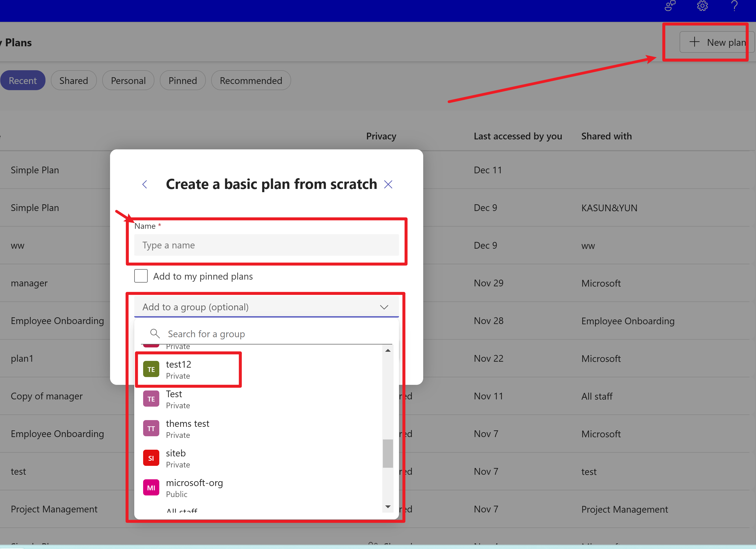
Task: Close the Create a basic plan dialog
Action: point(388,184)
